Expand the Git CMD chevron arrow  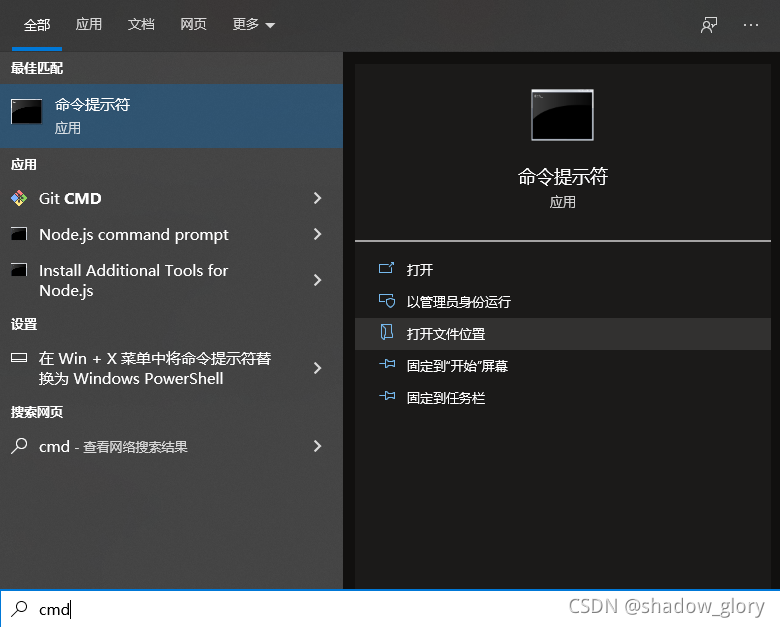[x=317, y=198]
